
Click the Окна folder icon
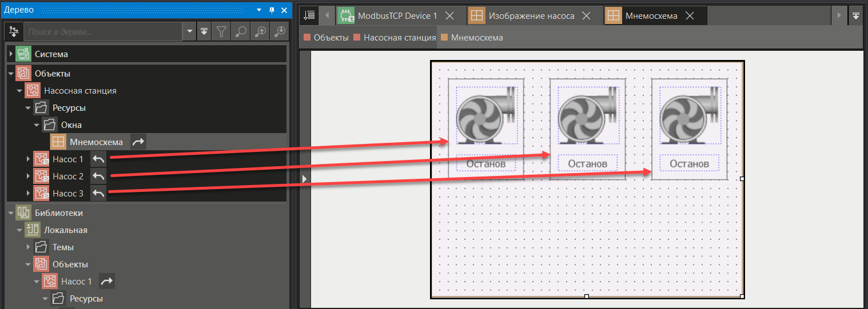(x=49, y=125)
